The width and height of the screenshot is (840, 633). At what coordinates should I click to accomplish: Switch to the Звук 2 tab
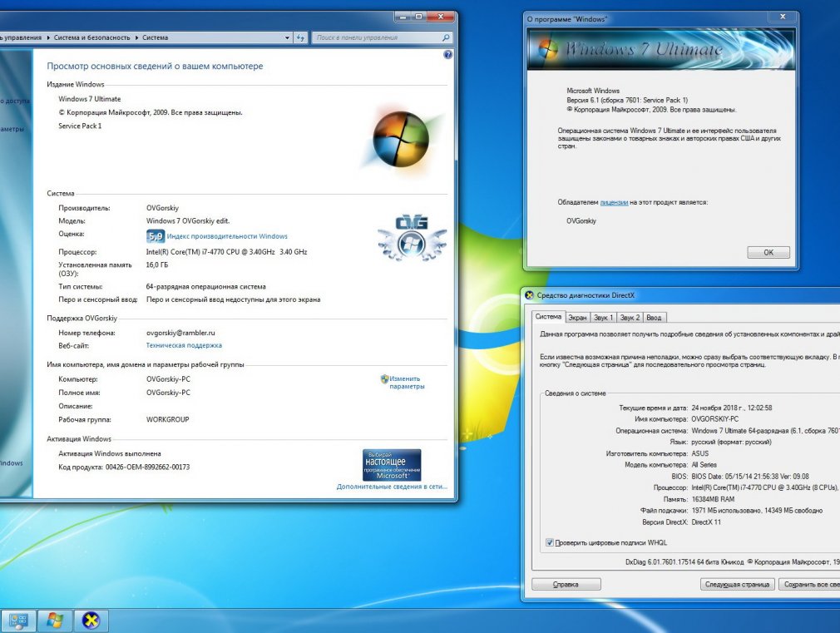point(630,318)
